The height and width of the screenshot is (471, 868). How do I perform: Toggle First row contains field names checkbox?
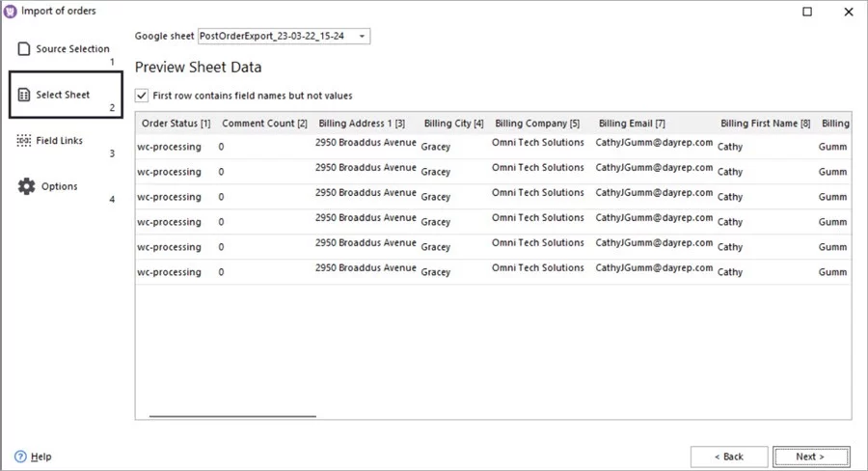[x=143, y=96]
